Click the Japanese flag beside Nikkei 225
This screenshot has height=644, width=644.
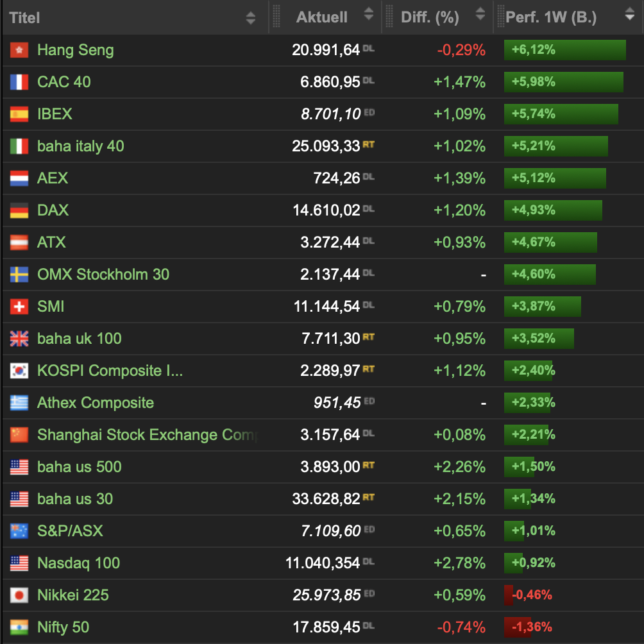click(19, 595)
